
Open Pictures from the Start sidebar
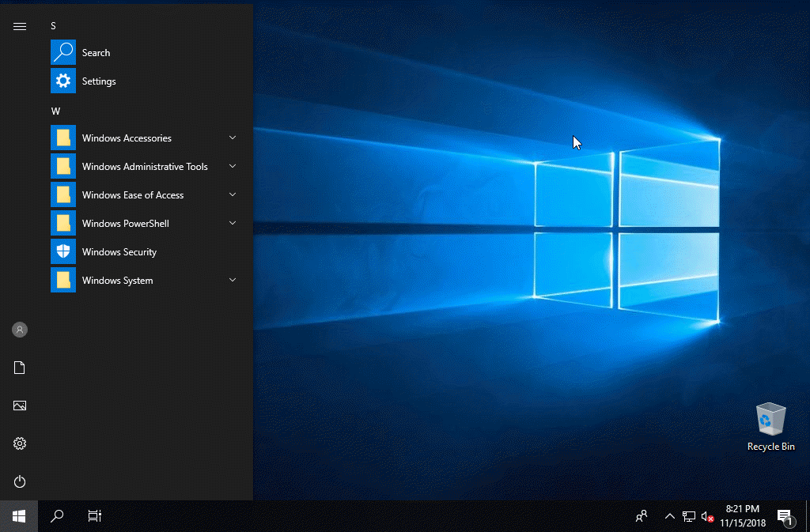pos(20,406)
